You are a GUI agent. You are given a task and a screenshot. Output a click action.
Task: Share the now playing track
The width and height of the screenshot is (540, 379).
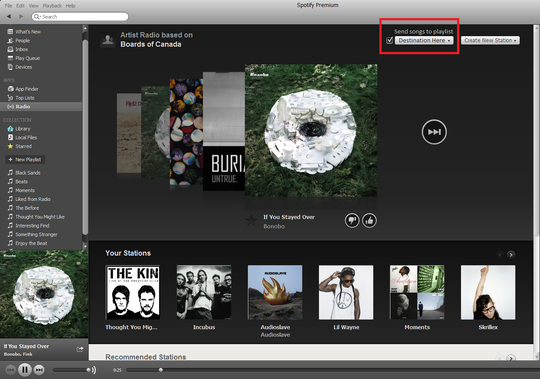(x=80, y=349)
